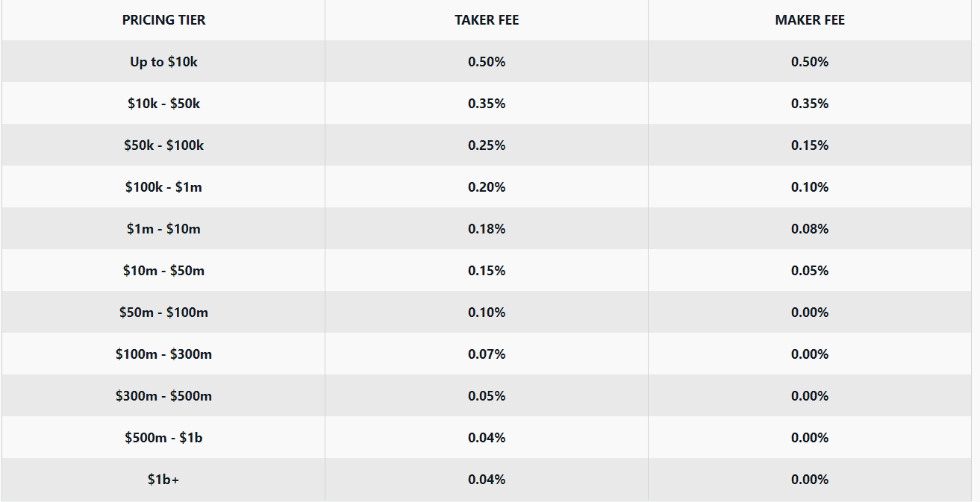The width and height of the screenshot is (980, 502).
Task: Select the '$1b+' tier cell
Action: coord(163,480)
